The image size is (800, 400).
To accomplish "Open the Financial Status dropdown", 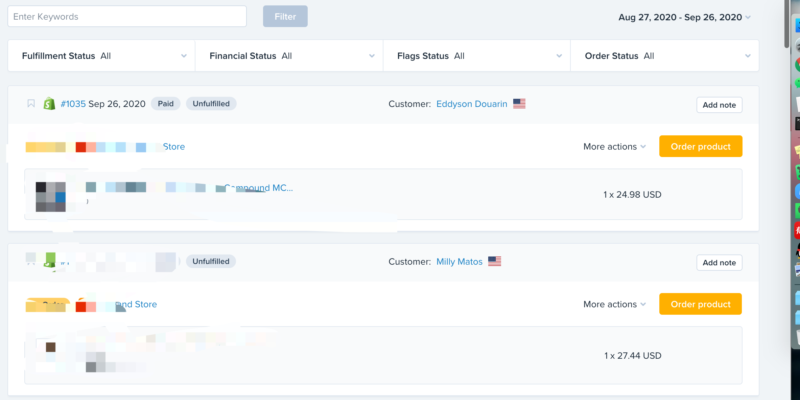I will point(288,56).
